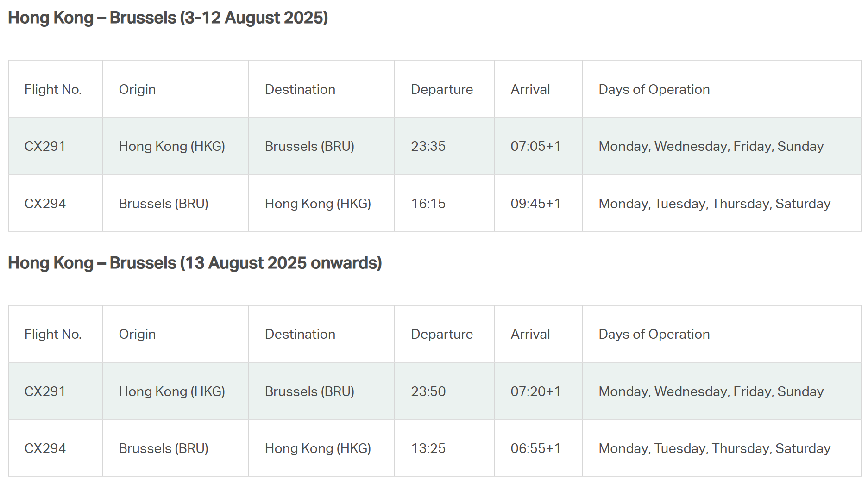Click Brussels (BRU) origin beside the 16:15 flight

click(164, 204)
